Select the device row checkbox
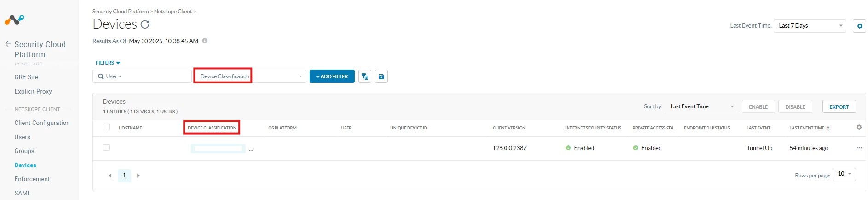This screenshot has height=200, width=868. pyautogui.click(x=106, y=147)
